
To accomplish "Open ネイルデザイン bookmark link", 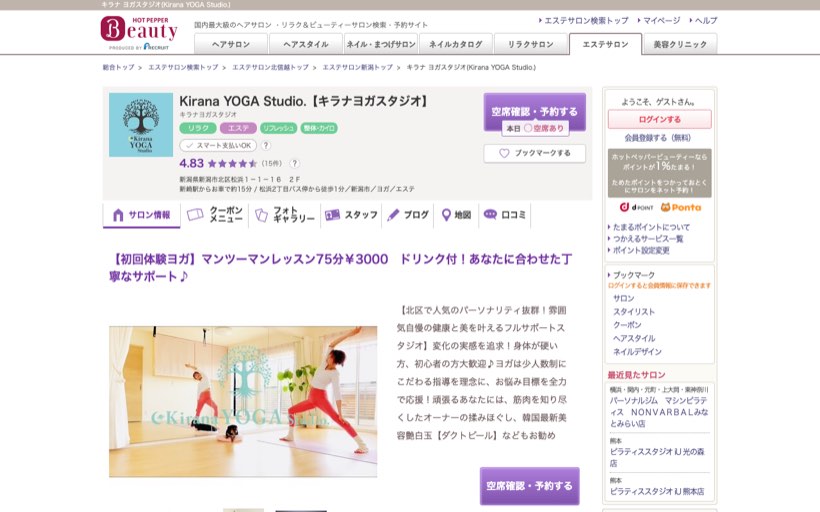I will pyautogui.click(x=637, y=352).
